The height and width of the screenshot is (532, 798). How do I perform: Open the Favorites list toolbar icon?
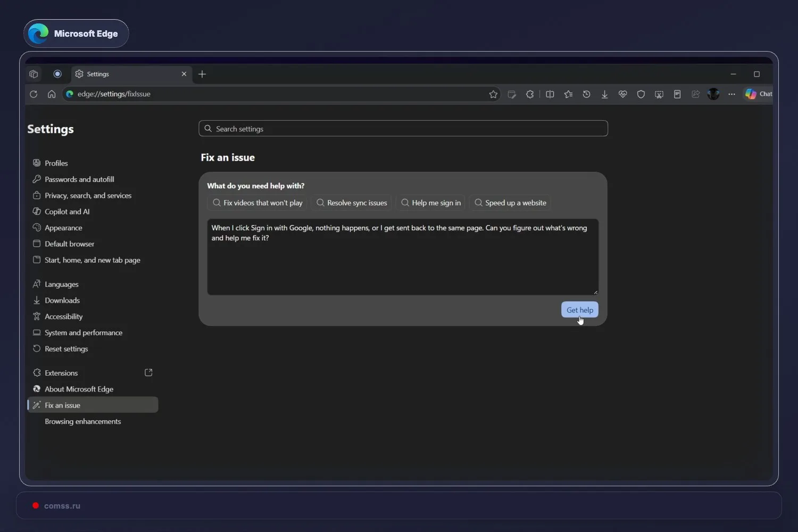point(568,94)
